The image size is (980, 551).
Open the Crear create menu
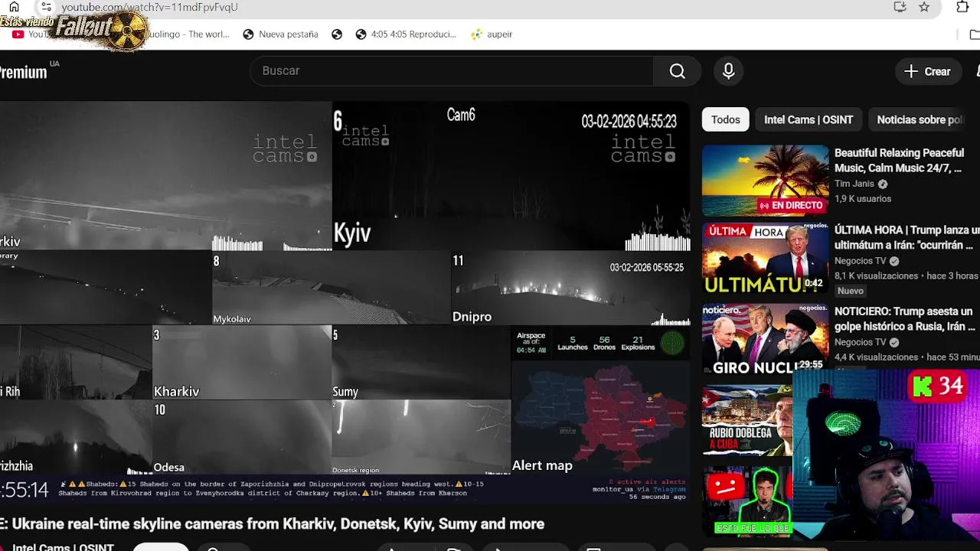(x=927, y=71)
